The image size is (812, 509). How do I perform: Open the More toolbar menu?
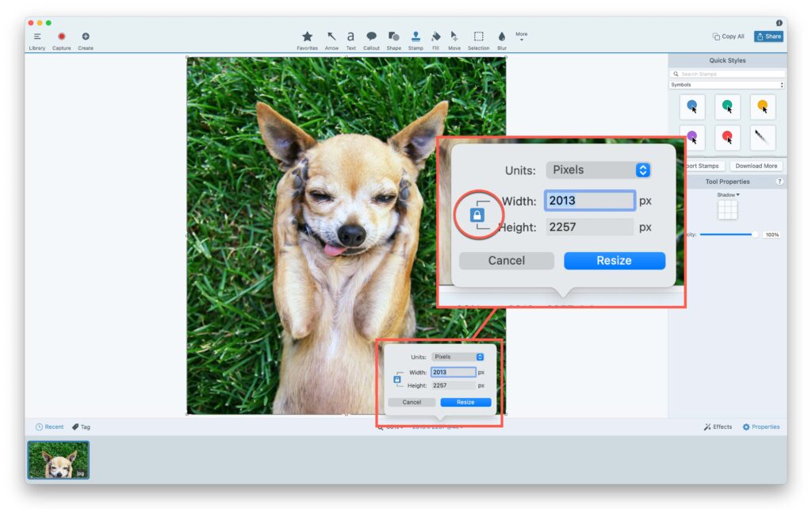pos(521,36)
